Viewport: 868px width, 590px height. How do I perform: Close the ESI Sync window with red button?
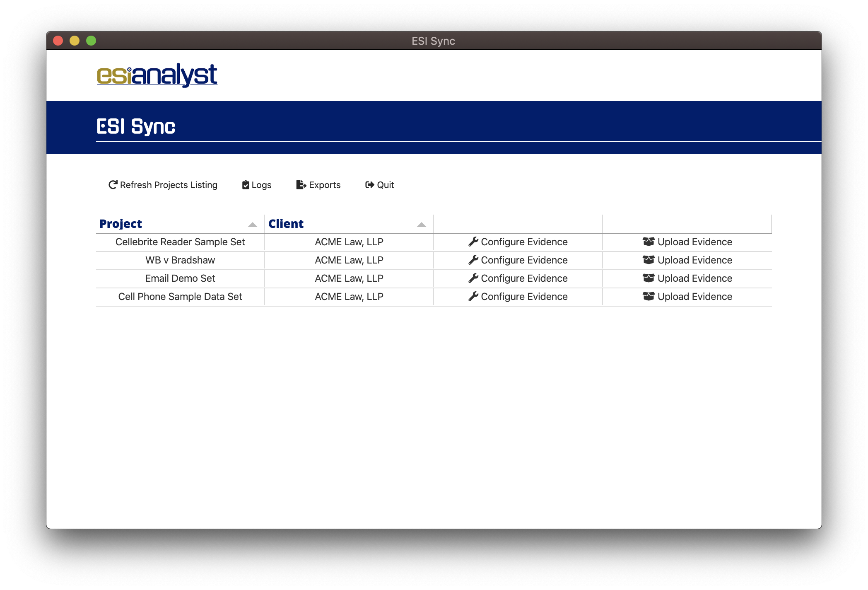click(x=58, y=41)
